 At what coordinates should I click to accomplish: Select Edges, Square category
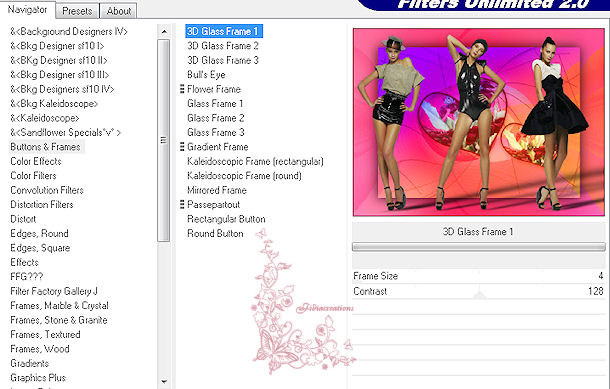tap(40, 248)
